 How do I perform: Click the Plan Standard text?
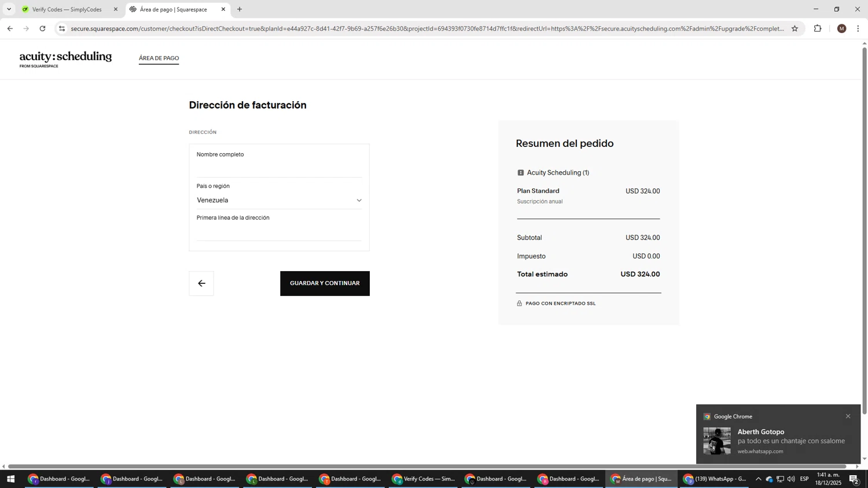(x=538, y=191)
